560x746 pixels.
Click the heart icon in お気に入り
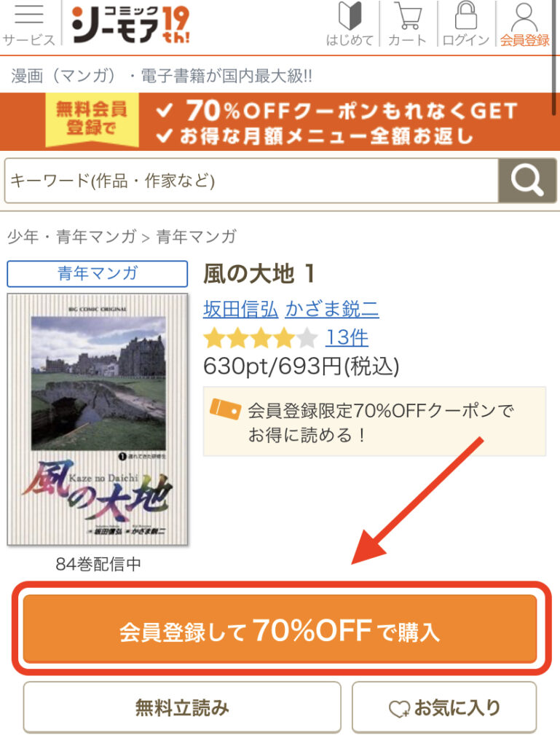point(399,708)
